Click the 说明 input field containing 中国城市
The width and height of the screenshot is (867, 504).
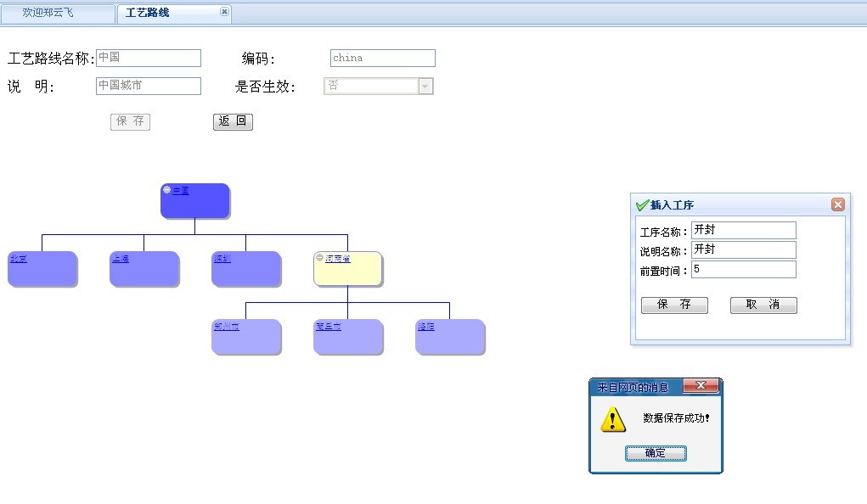point(149,86)
